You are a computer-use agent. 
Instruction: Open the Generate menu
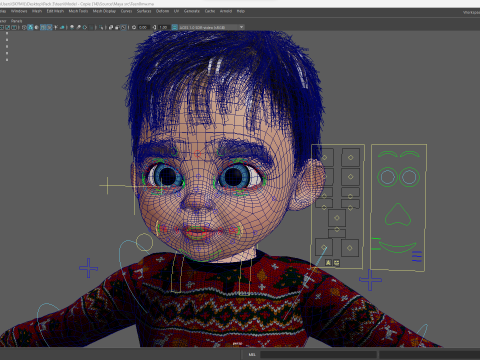[x=192, y=11]
